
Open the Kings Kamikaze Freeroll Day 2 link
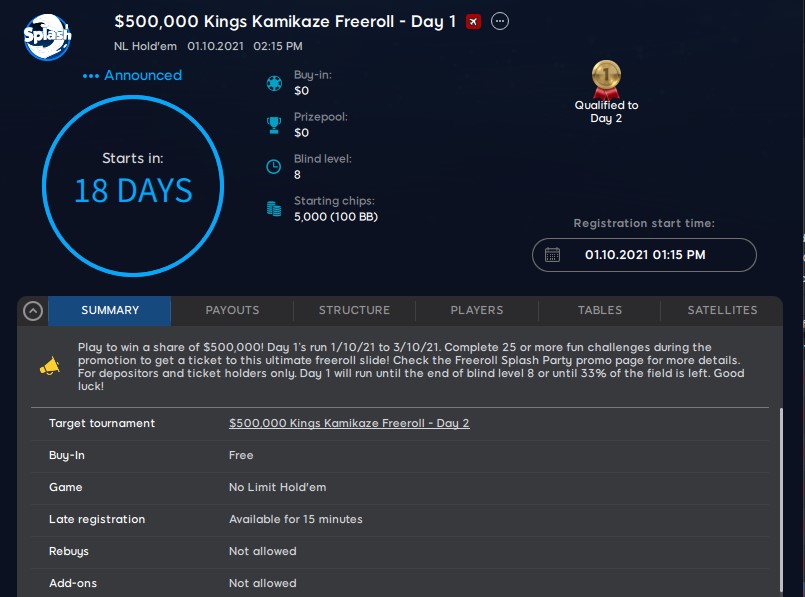click(x=349, y=423)
